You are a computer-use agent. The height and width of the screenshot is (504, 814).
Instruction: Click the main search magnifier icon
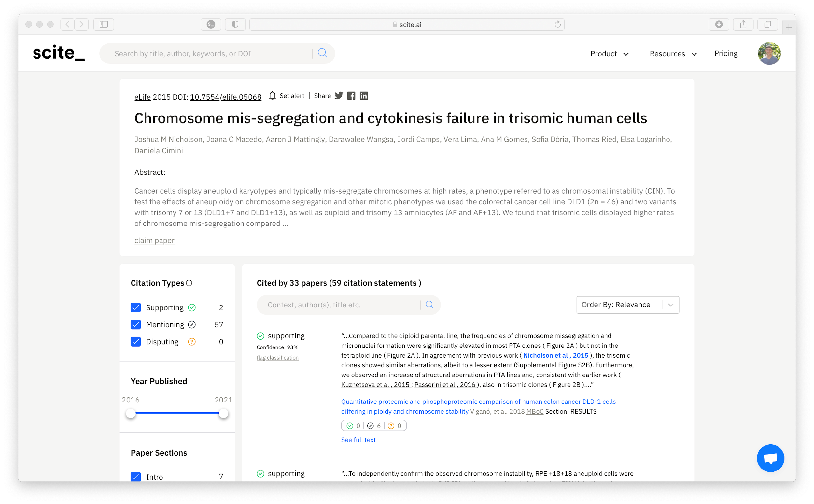pyautogui.click(x=322, y=53)
